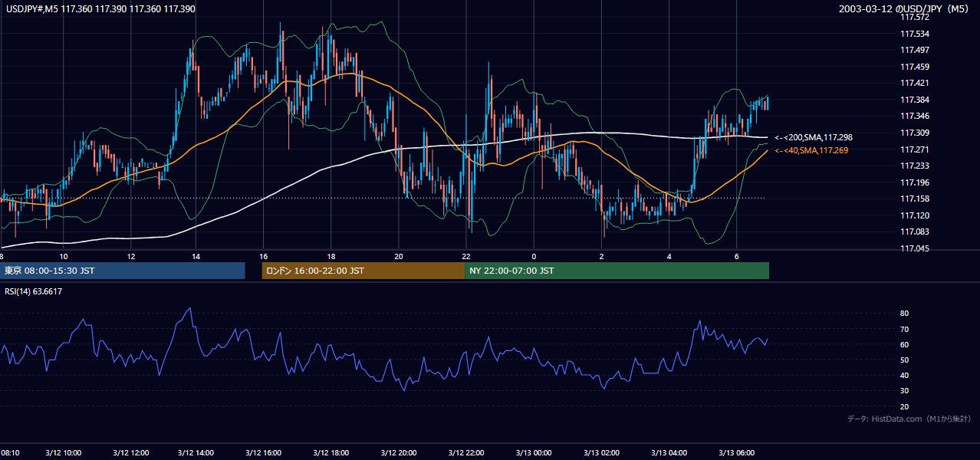
Task: Click hour tick 22 under price chart
Action: [466, 256]
